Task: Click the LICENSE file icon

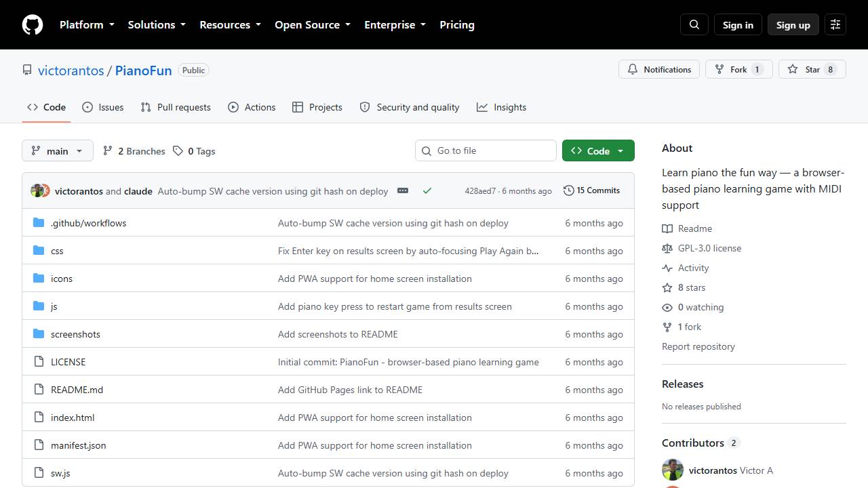Action: coord(39,362)
